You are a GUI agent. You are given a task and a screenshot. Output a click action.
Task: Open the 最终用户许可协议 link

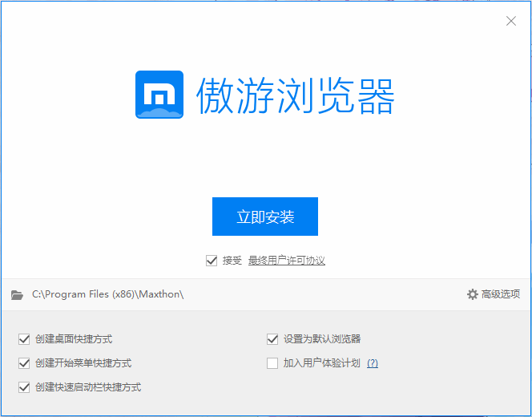(x=287, y=261)
